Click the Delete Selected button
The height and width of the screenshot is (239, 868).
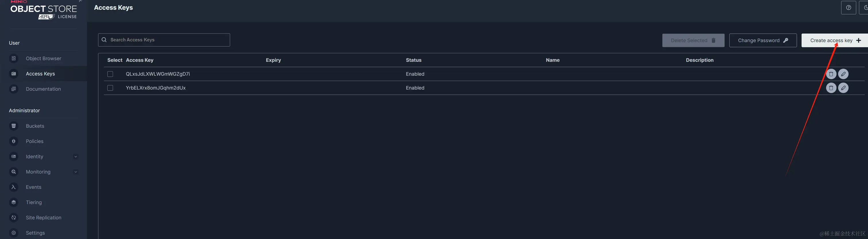[693, 40]
